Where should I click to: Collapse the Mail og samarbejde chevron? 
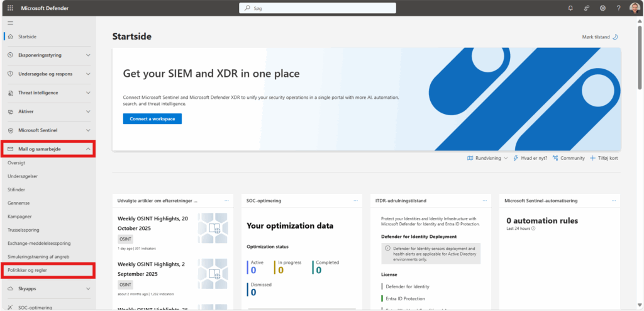[x=89, y=149]
